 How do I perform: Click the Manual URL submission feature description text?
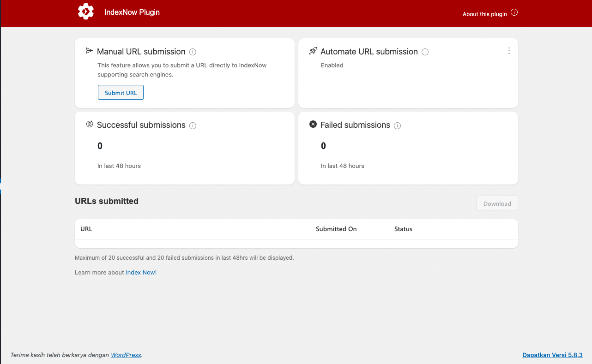[x=182, y=70]
